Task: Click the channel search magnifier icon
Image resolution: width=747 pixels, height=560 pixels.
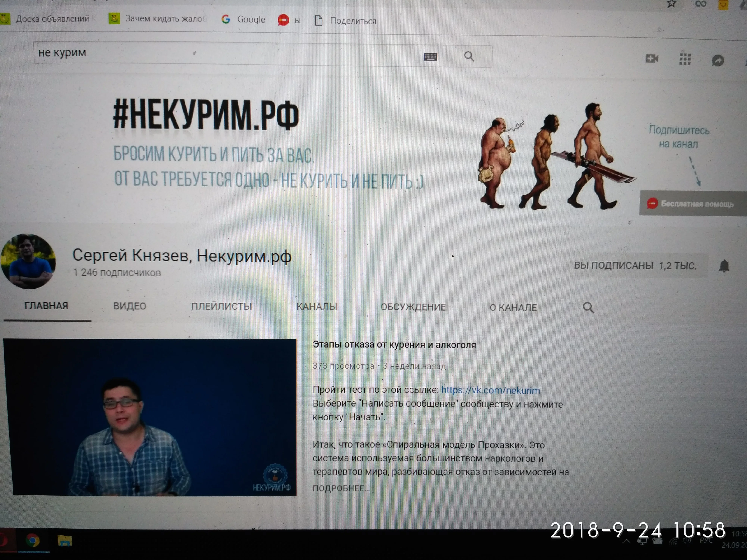Action: tap(588, 307)
